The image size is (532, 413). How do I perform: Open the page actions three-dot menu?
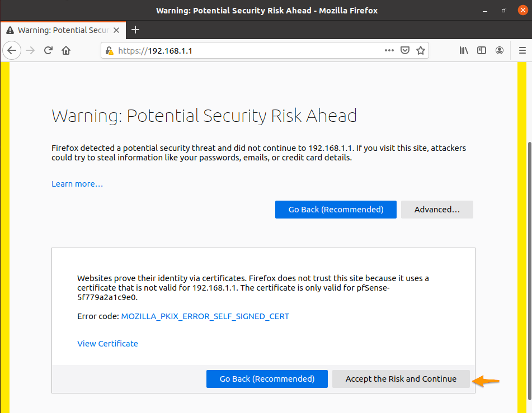389,50
